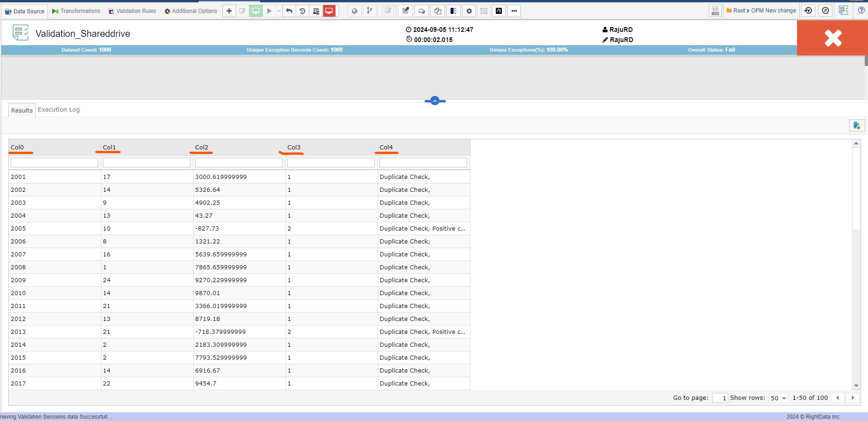The width and height of the screenshot is (868, 421).
Task: Click the Root breadcrumb link
Action: point(739,11)
